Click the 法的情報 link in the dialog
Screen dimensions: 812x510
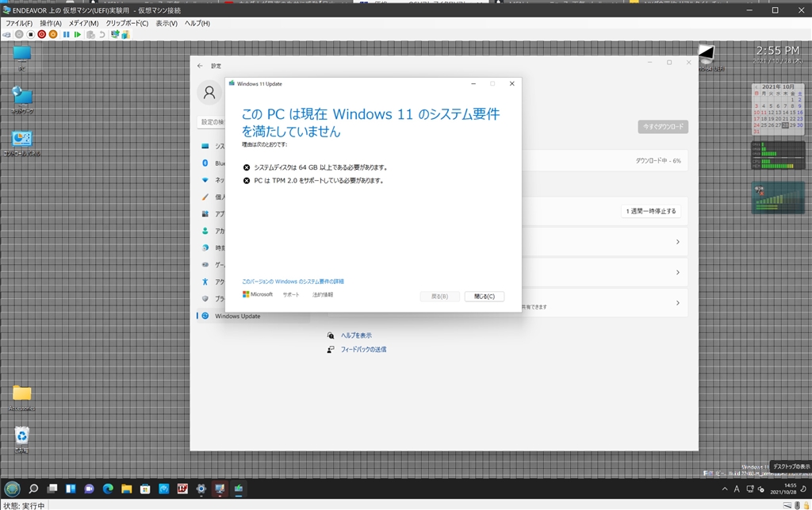tap(323, 294)
